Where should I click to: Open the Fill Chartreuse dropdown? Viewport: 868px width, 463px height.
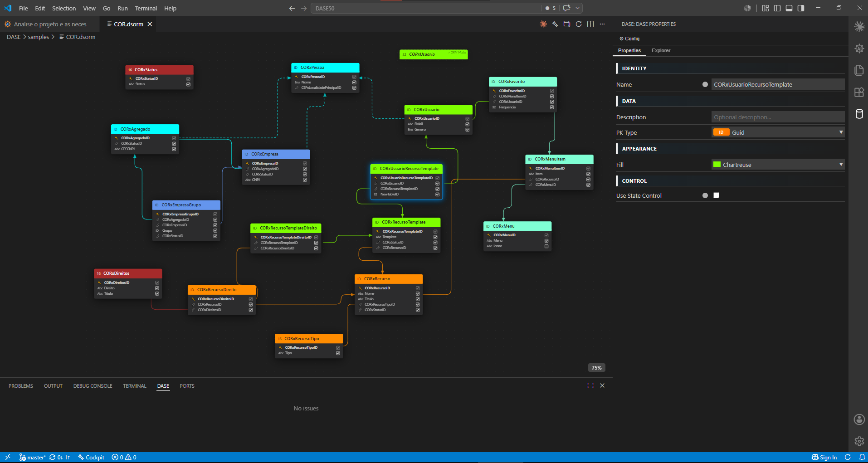(x=778, y=165)
